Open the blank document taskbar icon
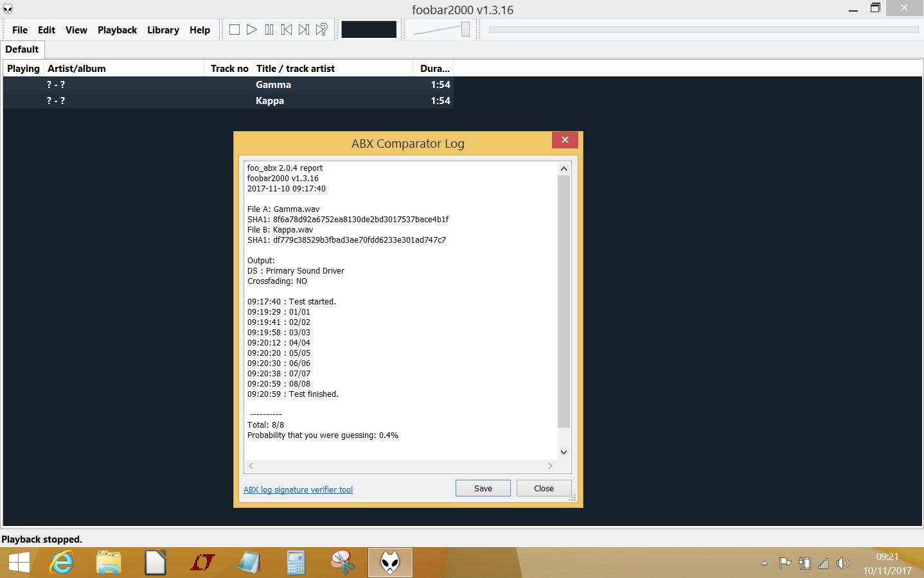 [155, 563]
